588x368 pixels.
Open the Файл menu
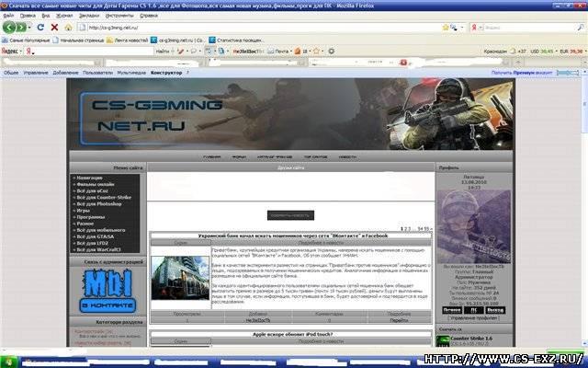(8, 16)
